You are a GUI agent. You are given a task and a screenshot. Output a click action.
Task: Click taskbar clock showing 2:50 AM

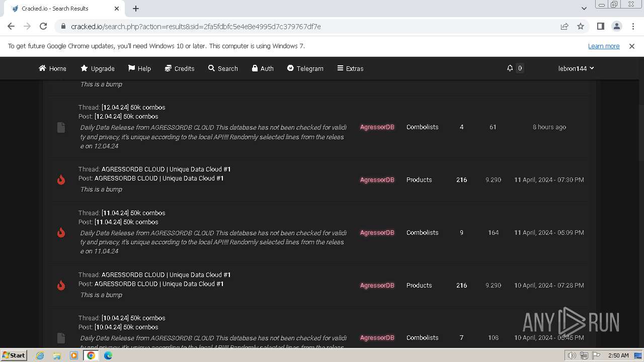[x=618, y=355]
